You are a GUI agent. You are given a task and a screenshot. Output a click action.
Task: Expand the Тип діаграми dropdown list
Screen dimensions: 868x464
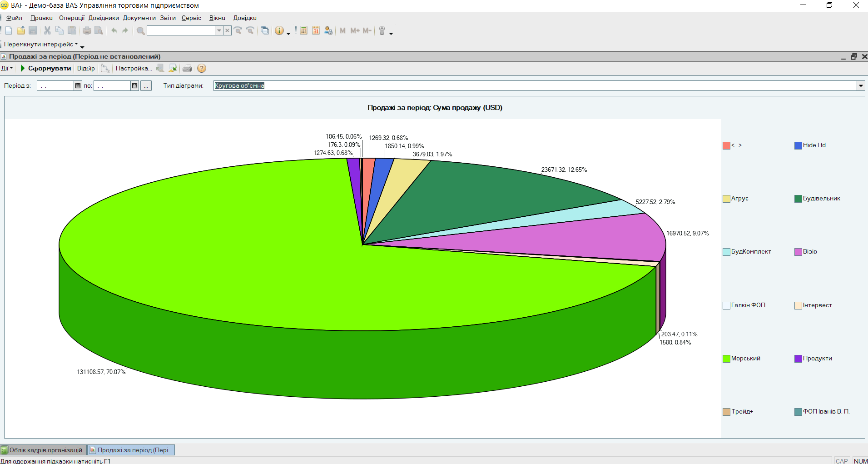[x=860, y=85]
